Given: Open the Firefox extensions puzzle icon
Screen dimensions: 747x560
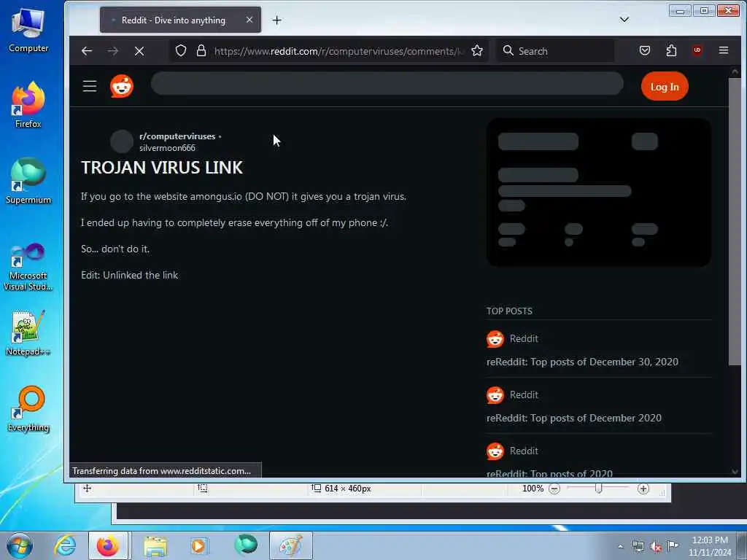Looking at the screenshot, I should click(x=671, y=50).
